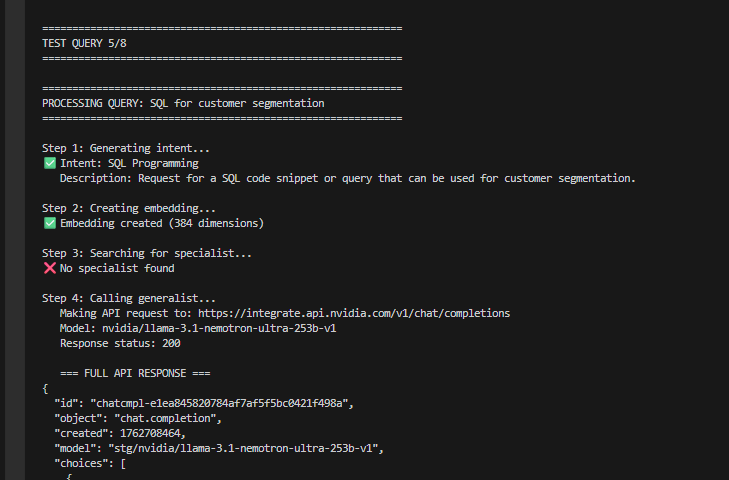Click the Model: nvidia/llama-3.1-nemotron-ultra-253b-v1 line
Screen dimensions: 729x480
[x=198, y=328]
